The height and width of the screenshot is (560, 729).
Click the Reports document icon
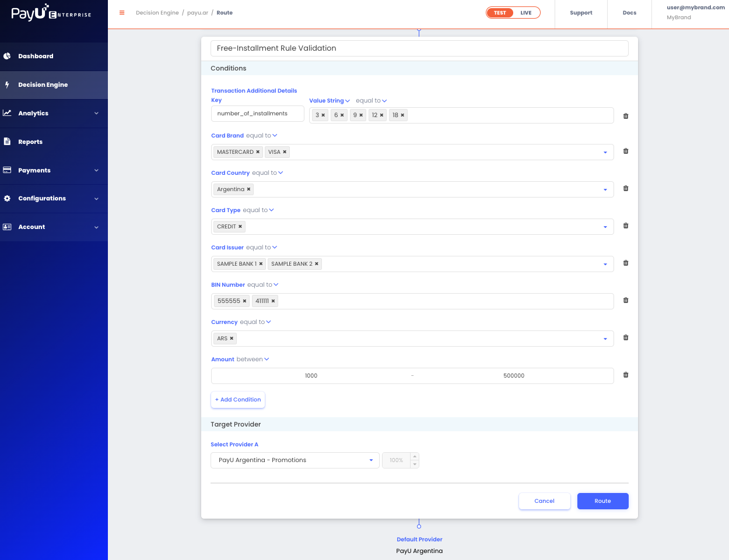click(7, 142)
